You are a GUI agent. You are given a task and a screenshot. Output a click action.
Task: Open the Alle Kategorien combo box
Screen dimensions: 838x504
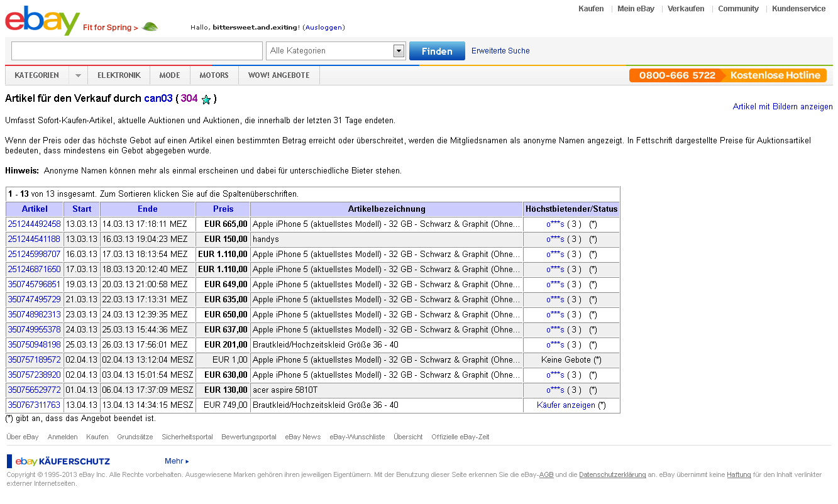click(336, 51)
